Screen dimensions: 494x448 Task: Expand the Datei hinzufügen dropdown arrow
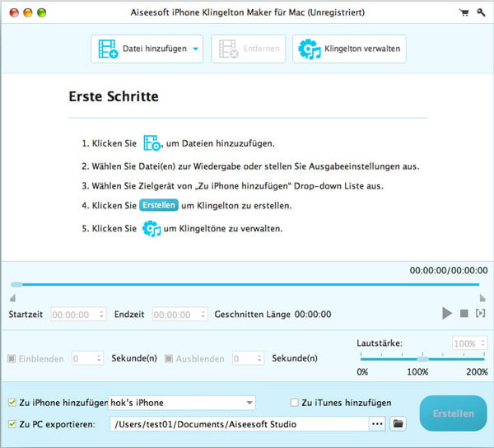click(x=196, y=49)
